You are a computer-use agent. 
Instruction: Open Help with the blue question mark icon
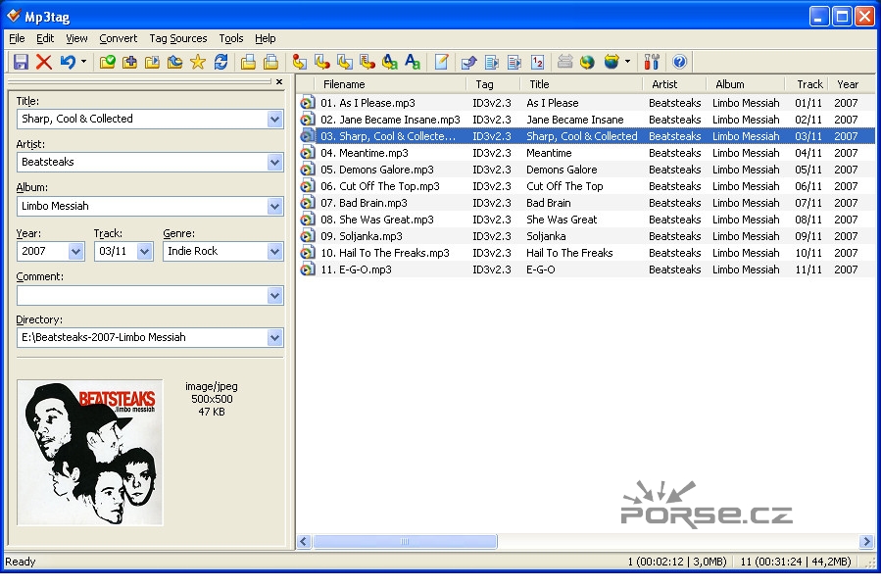click(679, 62)
